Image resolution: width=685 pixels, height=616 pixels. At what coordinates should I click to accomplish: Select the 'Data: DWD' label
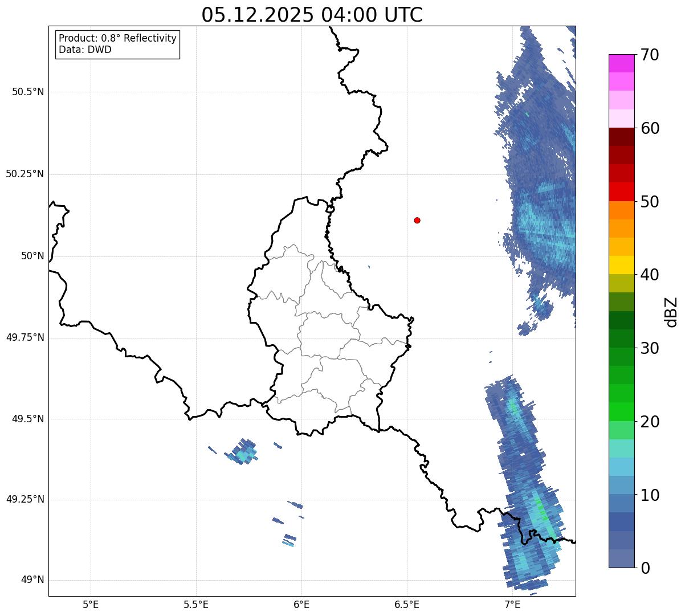[85, 50]
